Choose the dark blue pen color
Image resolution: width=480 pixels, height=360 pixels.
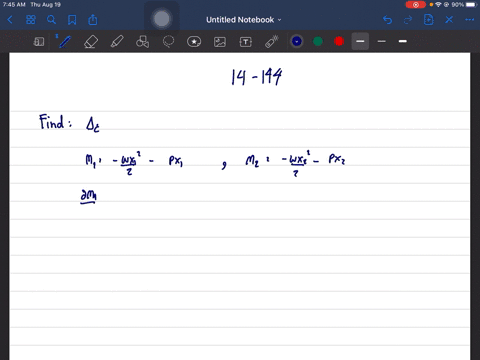tap(297, 41)
